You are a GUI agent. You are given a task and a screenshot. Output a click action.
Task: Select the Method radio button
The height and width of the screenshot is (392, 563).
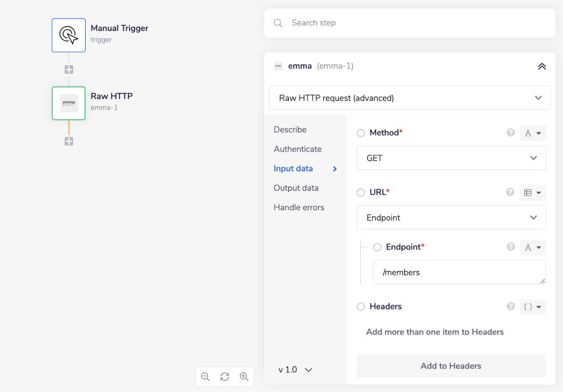pyautogui.click(x=361, y=133)
